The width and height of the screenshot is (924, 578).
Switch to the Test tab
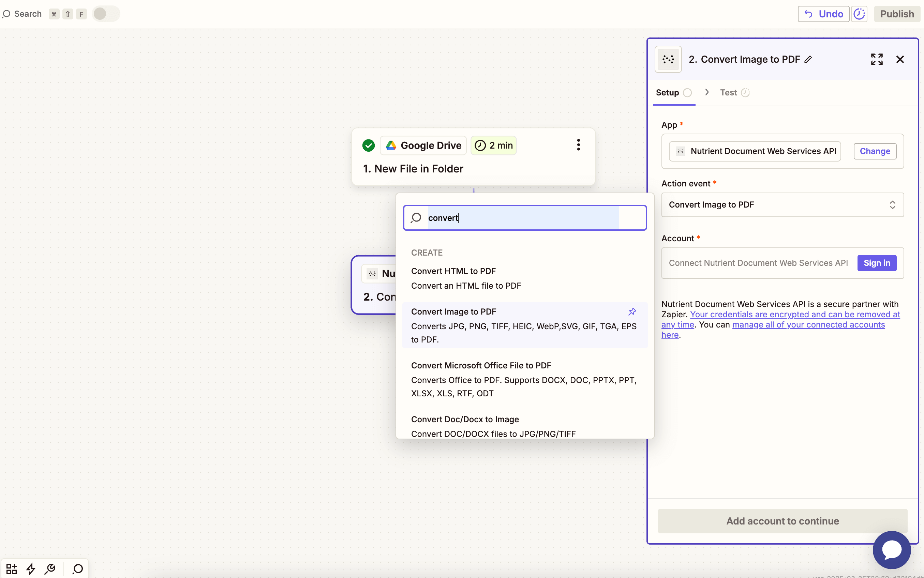pyautogui.click(x=728, y=92)
